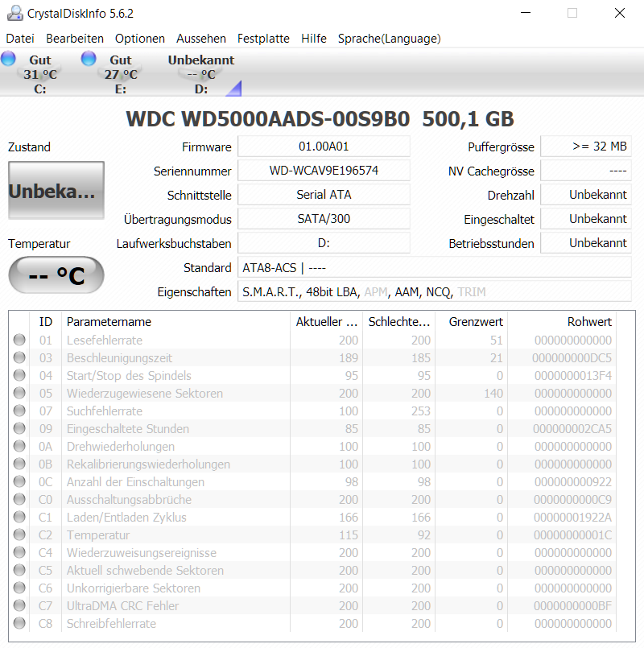Select the Wiederzugewiesene Sektoren parameter name

[x=145, y=394]
